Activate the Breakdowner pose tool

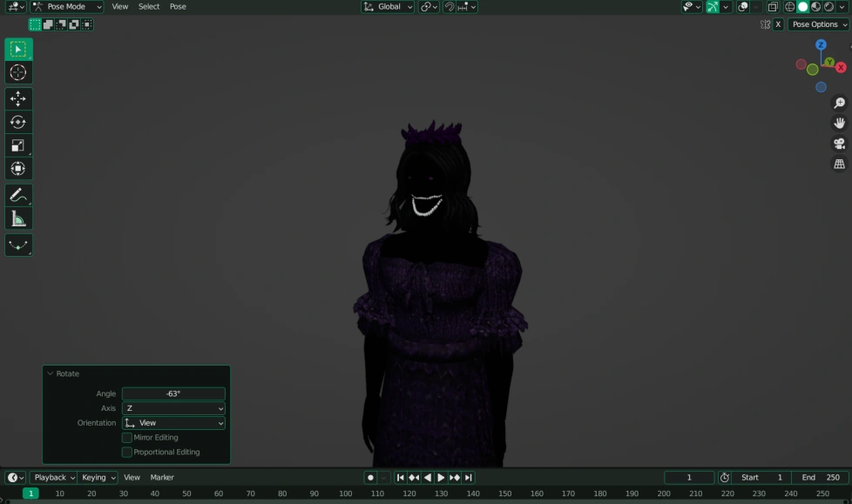tap(18, 245)
